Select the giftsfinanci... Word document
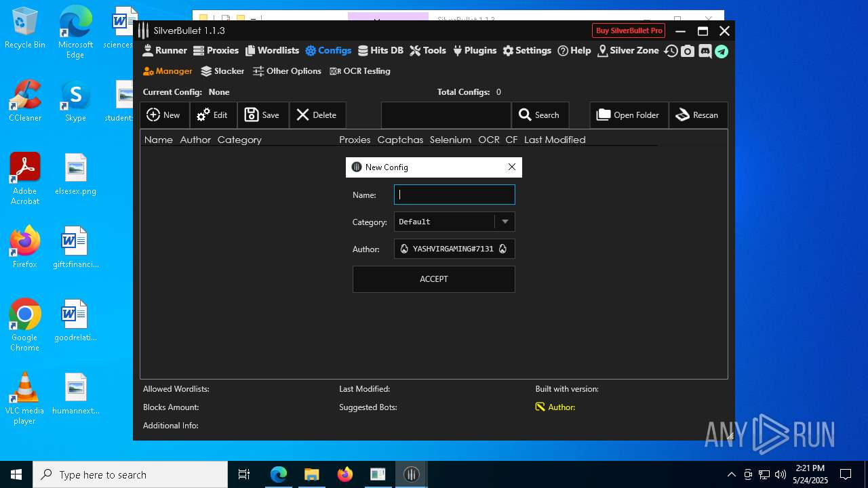 click(75, 247)
